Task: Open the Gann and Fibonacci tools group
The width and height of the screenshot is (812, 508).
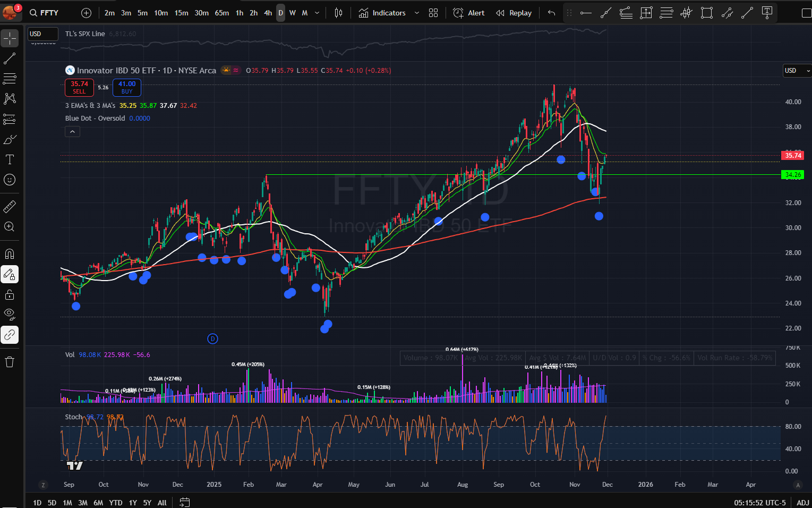Action: (10, 79)
